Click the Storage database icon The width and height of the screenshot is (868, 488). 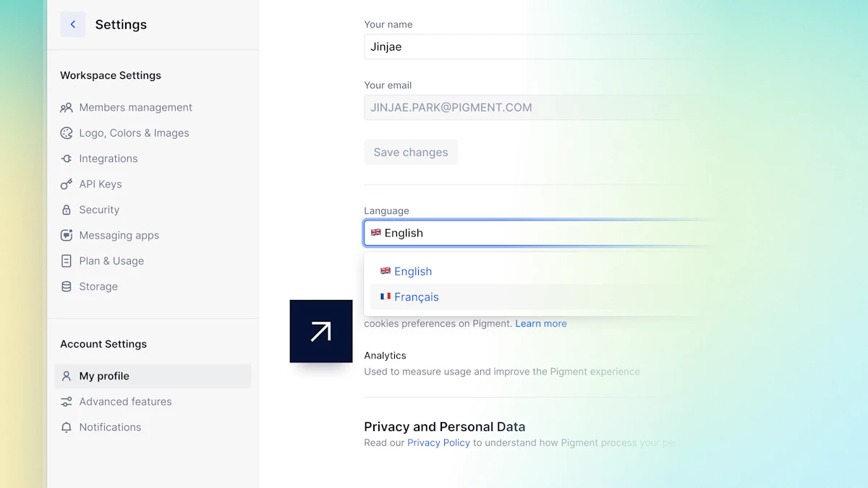click(67, 287)
